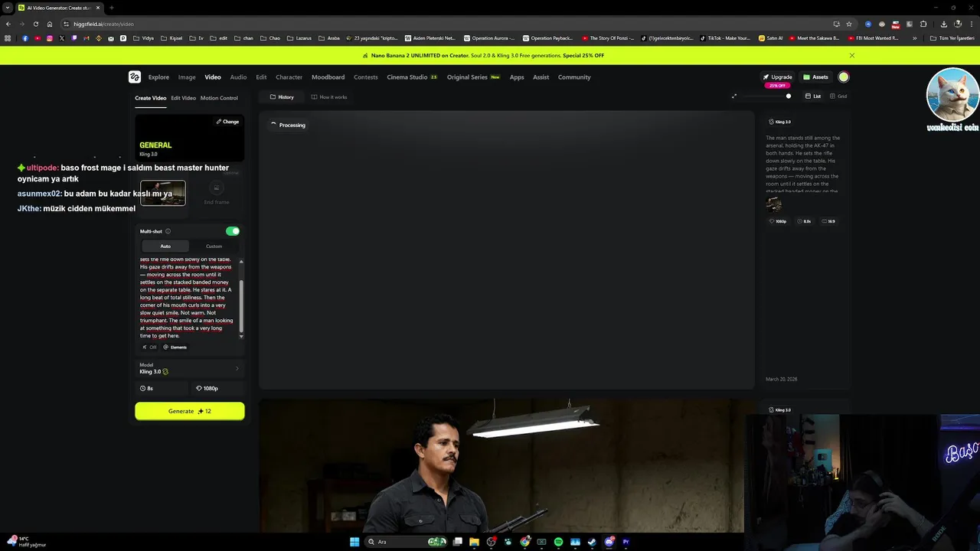Select the start frame thumbnail

[x=162, y=193]
